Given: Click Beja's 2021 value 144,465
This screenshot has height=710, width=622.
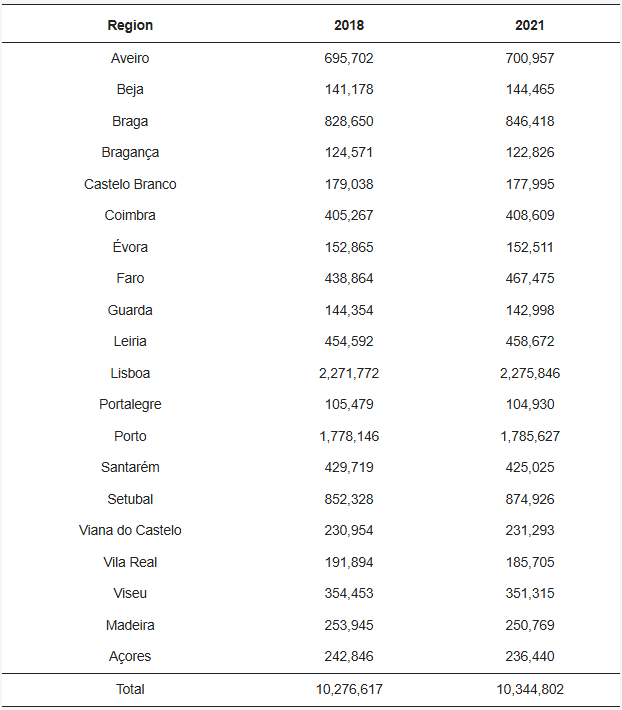Looking at the screenshot, I should click(530, 89).
